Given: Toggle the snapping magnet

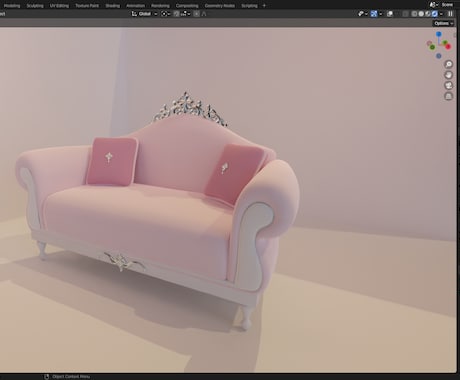Looking at the screenshot, I should 177,14.
